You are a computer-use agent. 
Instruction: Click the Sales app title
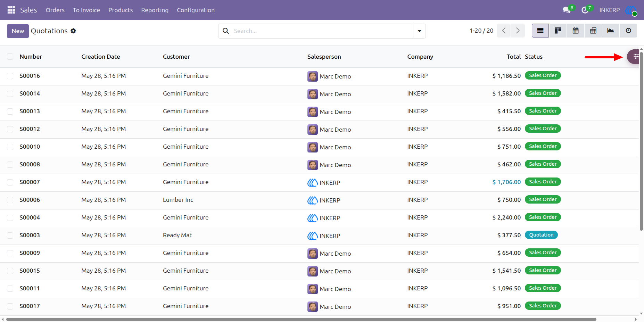28,10
